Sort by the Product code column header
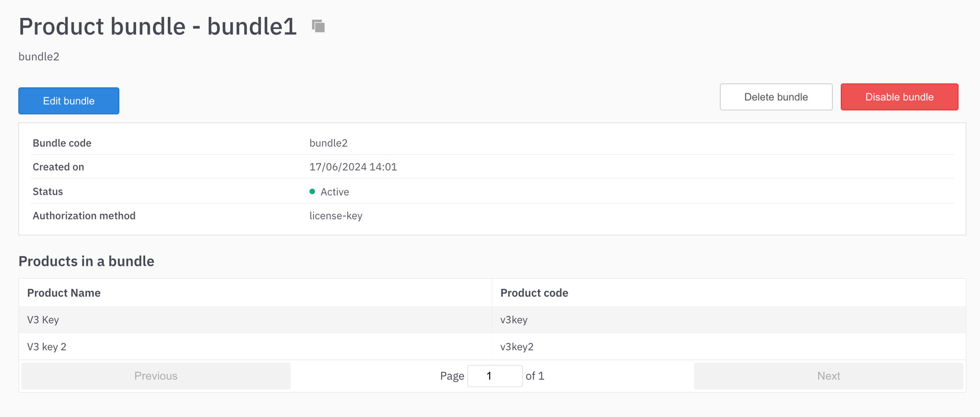The width and height of the screenshot is (980, 417). coord(534,293)
